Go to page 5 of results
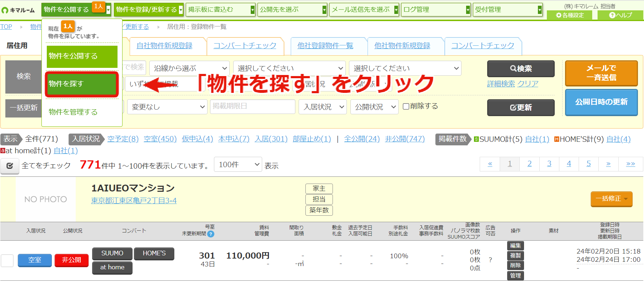644x290 pixels. pyautogui.click(x=588, y=164)
